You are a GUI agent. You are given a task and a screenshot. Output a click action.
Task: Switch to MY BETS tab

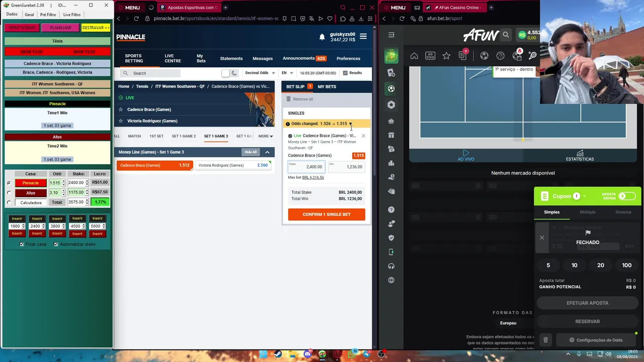tap(327, 87)
